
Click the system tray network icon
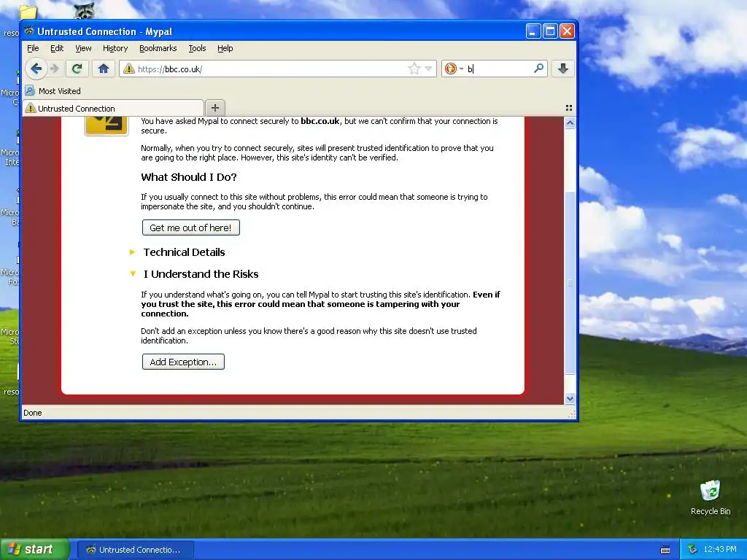(693, 549)
